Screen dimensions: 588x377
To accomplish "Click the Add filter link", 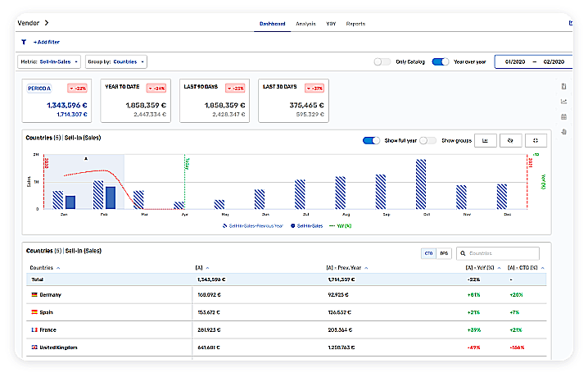I will click(x=46, y=42).
